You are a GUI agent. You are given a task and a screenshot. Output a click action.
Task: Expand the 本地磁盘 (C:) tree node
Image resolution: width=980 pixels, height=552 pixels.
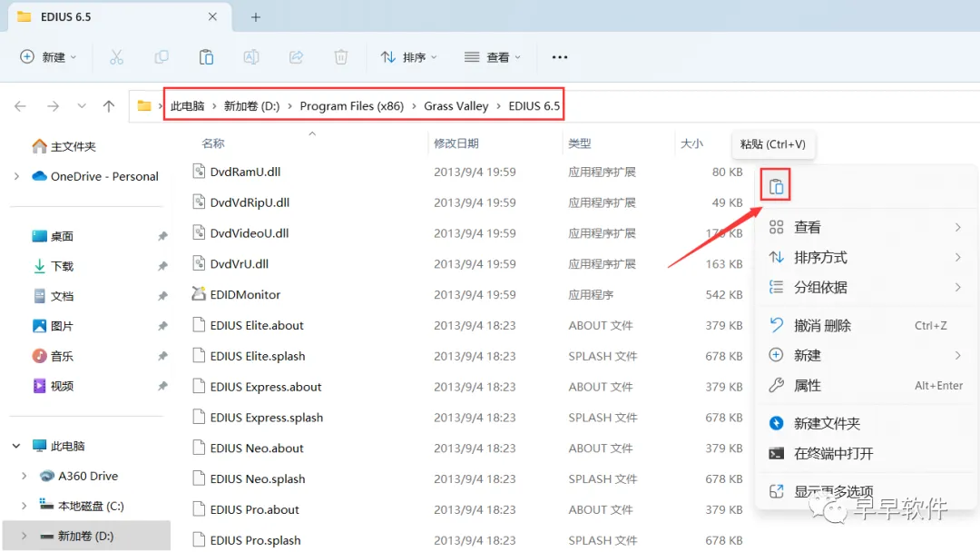point(24,505)
